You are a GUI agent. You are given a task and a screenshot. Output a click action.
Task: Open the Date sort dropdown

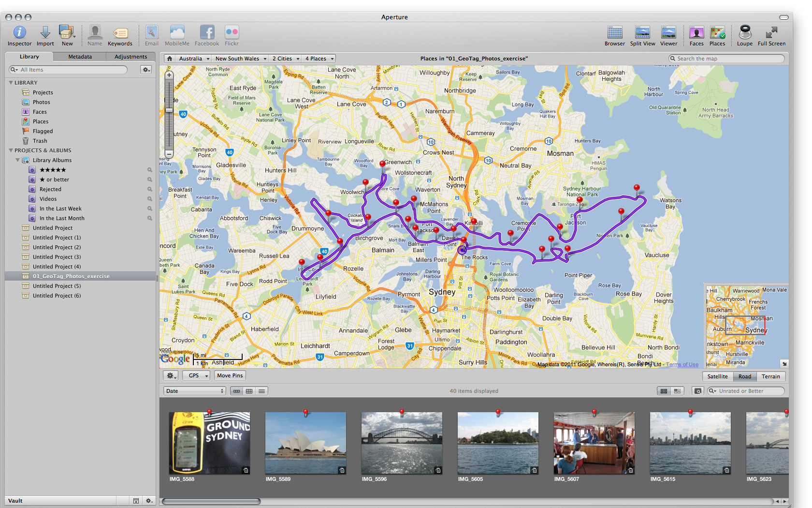pyautogui.click(x=195, y=391)
